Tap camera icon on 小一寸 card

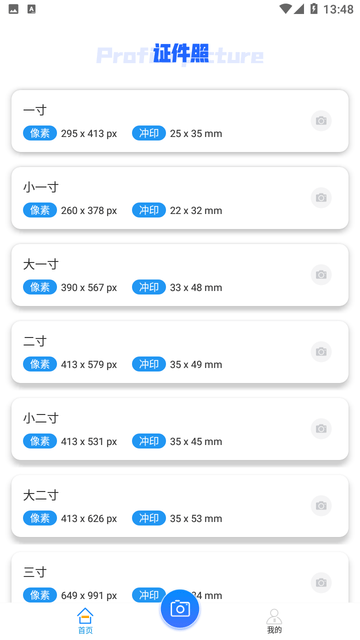(x=321, y=198)
